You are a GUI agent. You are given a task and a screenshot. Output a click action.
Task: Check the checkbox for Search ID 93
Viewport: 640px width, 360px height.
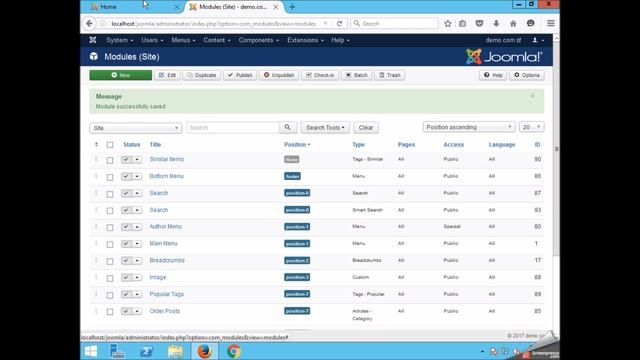click(x=110, y=211)
